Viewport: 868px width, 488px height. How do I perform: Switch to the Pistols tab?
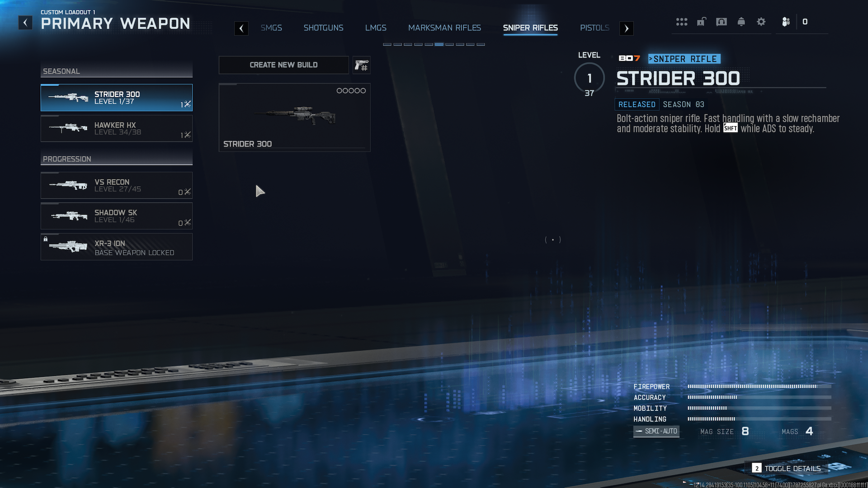pyautogui.click(x=594, y=28)
